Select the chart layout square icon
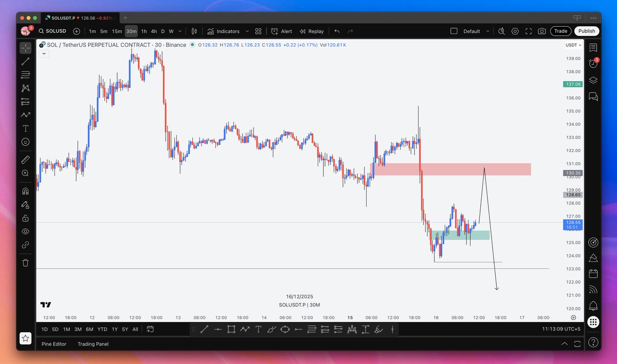Image resolution: width=617 pixels, height=364 pixels. coord(453,31)
